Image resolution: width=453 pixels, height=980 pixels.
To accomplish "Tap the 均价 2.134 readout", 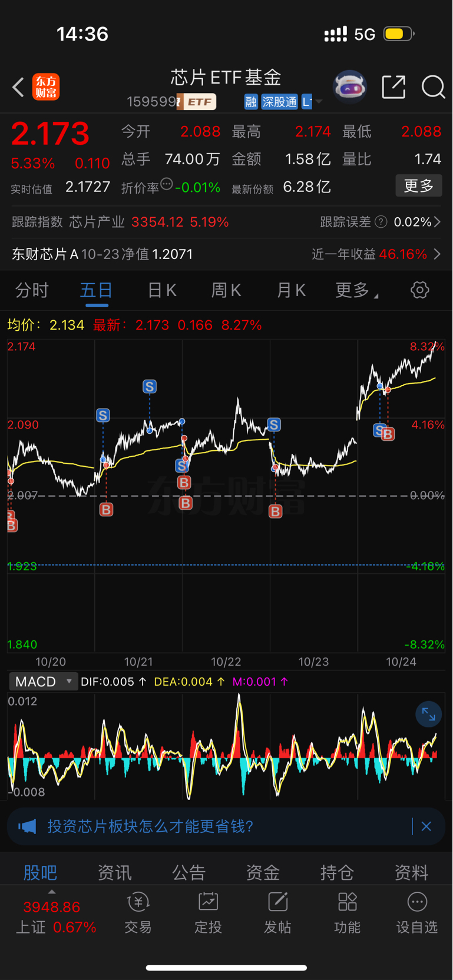I will pyautogui.click(x=46, y=325).
